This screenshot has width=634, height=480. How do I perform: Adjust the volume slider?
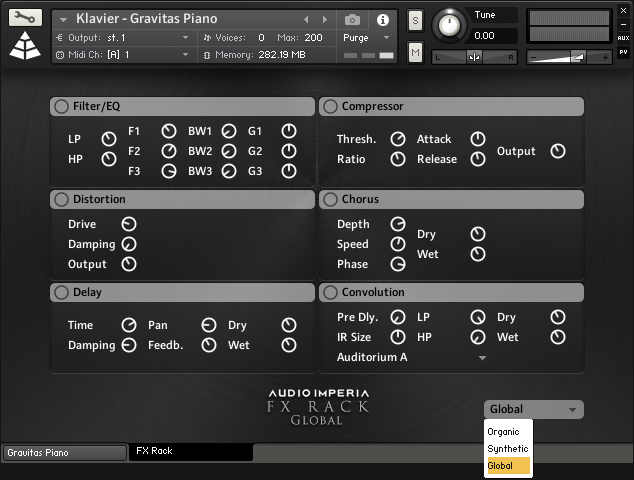(569, 57)
